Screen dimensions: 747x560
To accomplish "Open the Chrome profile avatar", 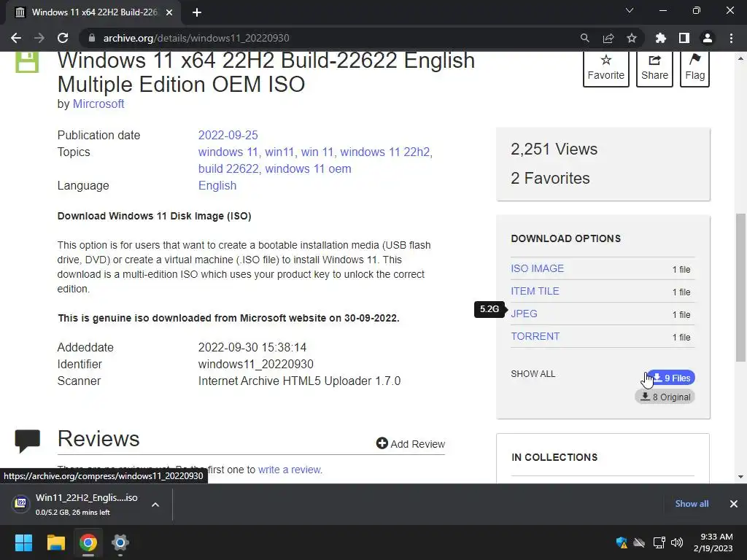I will click(708, 38).
